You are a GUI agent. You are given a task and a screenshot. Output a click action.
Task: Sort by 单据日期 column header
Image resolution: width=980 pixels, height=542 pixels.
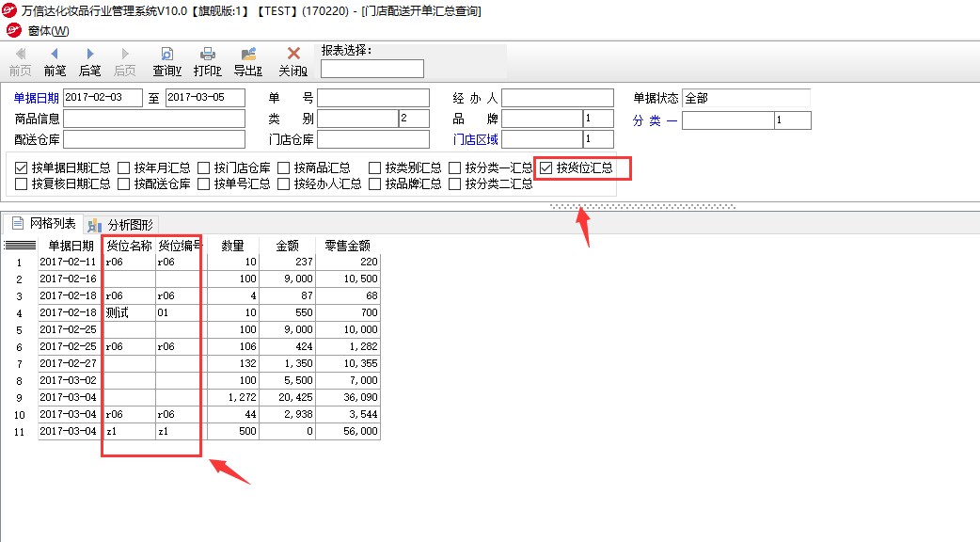[71, 246]
